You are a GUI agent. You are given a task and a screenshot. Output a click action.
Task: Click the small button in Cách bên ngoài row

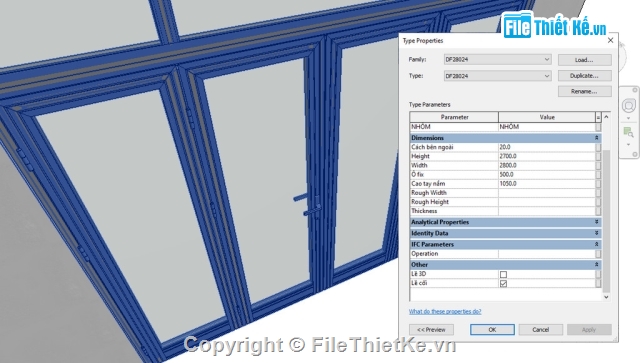[598, 147]
